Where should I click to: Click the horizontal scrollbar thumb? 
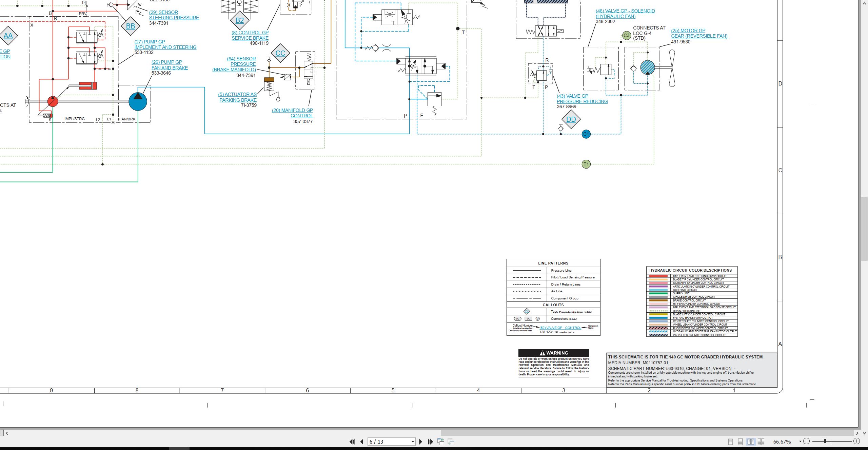pos(647,433)
